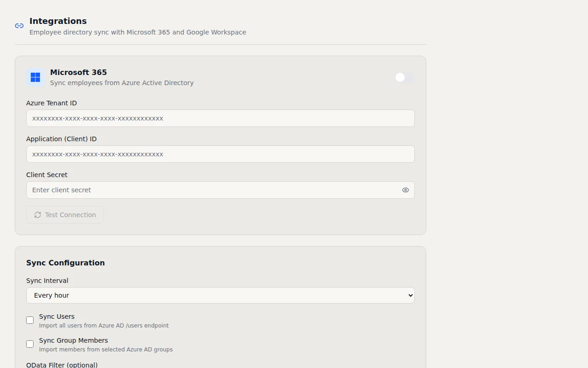Enable the Microsoft 365 sync toggle switch

tap(404, 77)
